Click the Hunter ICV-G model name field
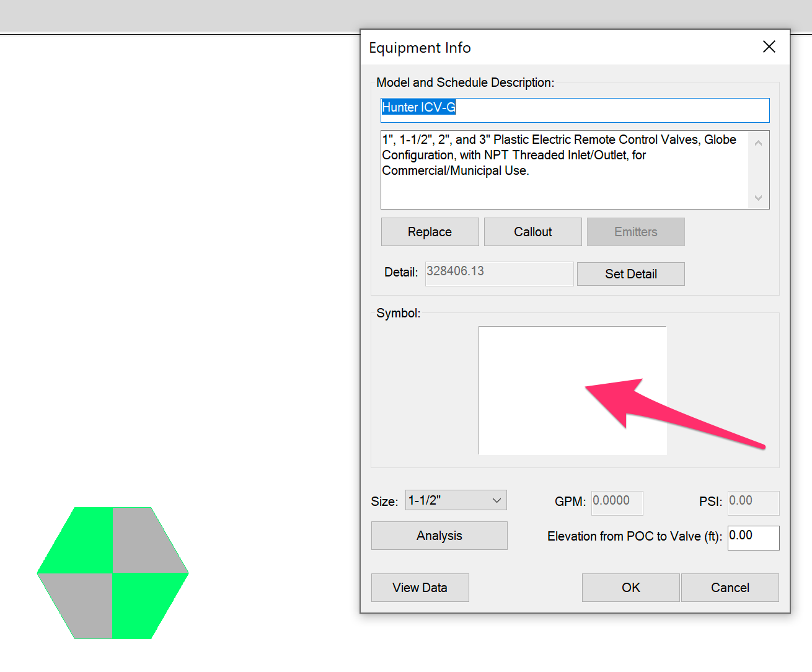The image size is (812, 672). (x=575, y=110)
